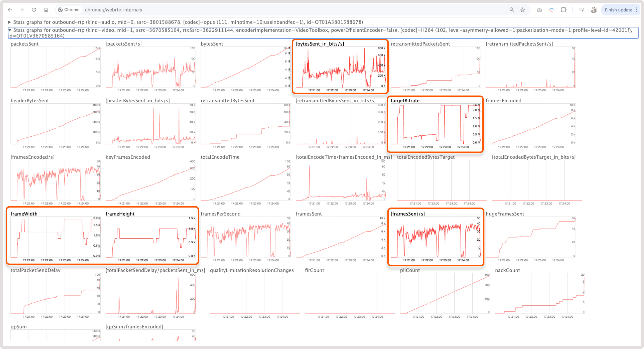
Task: Select the pliCount graph
Action: click(445, 294)
